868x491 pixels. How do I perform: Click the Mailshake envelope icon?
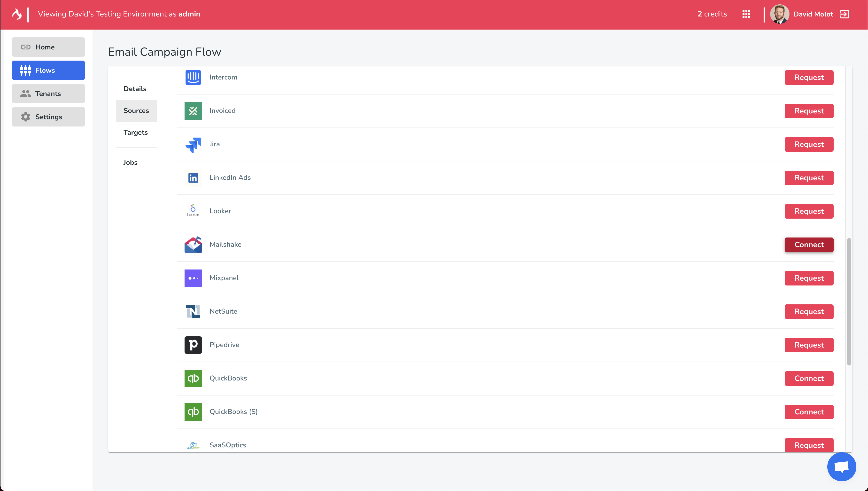point(193,245)
